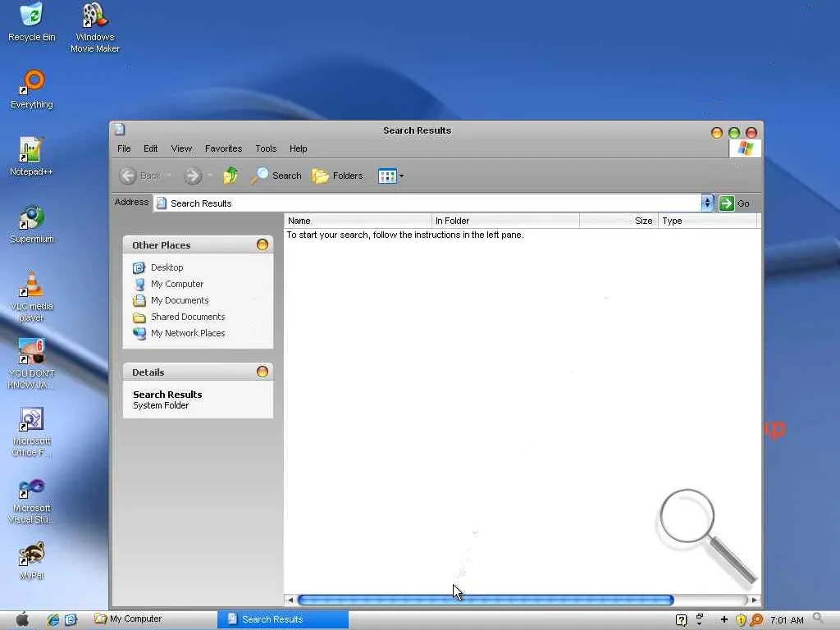Image resolution: width=840 pixels, height=630 pixels.
Task: Select the MyPal desktop shortcut
Action: click(x=32, y=561)
